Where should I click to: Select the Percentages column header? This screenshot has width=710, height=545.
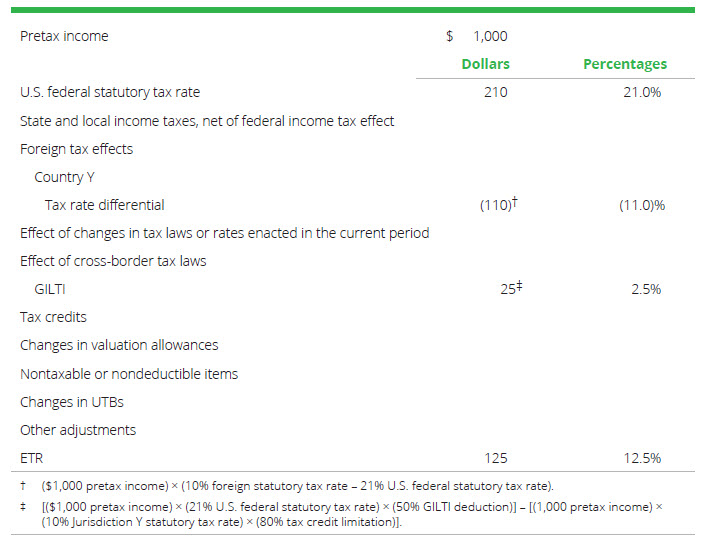625,64
